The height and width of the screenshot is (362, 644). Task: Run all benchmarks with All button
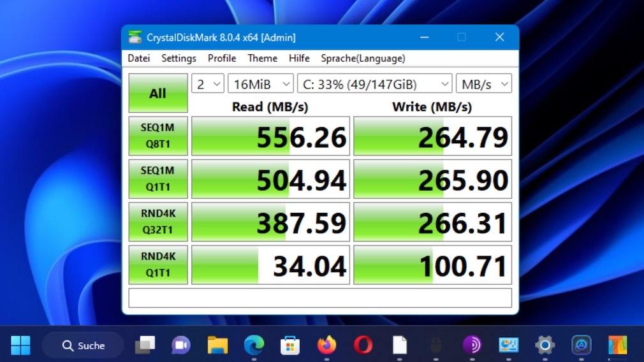pyautogui.click(x=157, y=93)
